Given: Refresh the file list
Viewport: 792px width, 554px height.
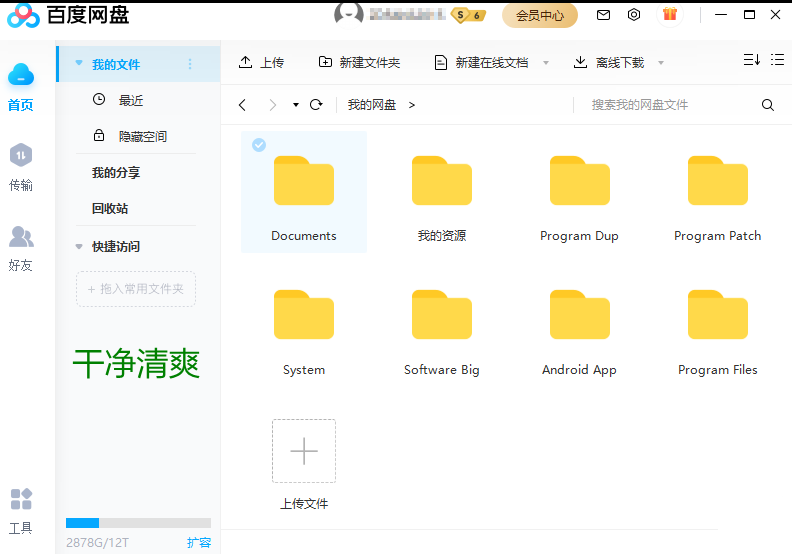Looking at the screenshot, I should (x=316, y=105).
